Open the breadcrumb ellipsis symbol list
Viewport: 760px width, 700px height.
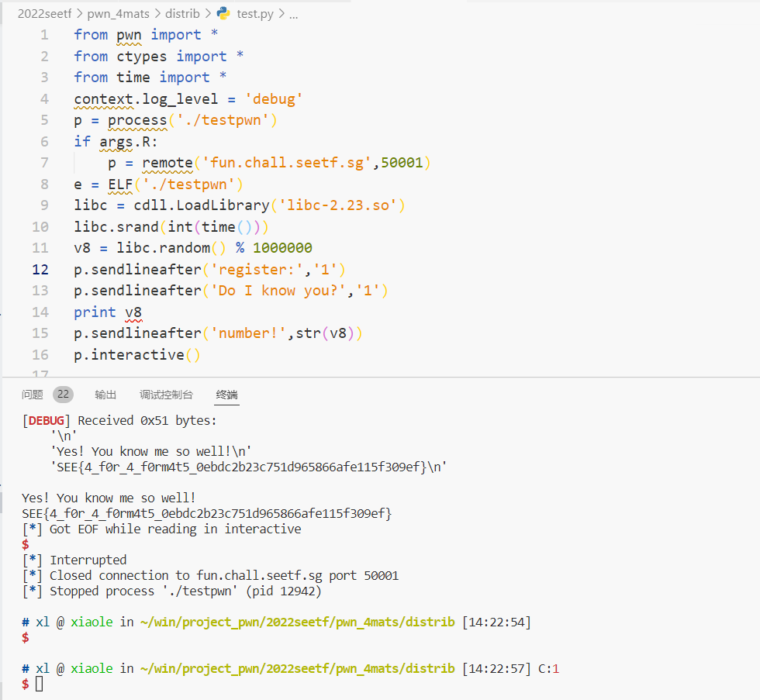(294, 15)
